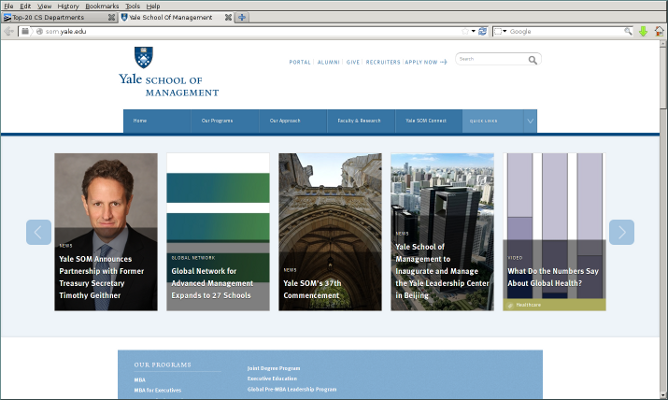
Task: Open the PORTAL link
Action: (299, 62)
